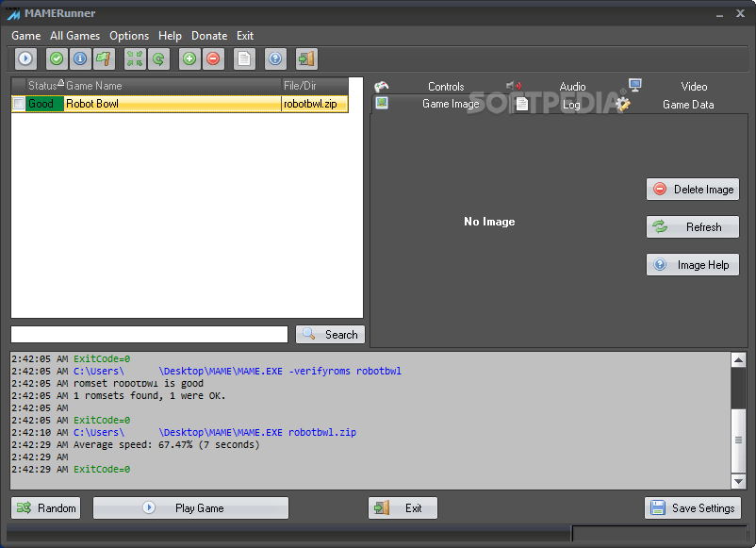Click the Play Game button
Image resolution: width=756 pixels, height=548 pixels.
click(x=191, y=508)
